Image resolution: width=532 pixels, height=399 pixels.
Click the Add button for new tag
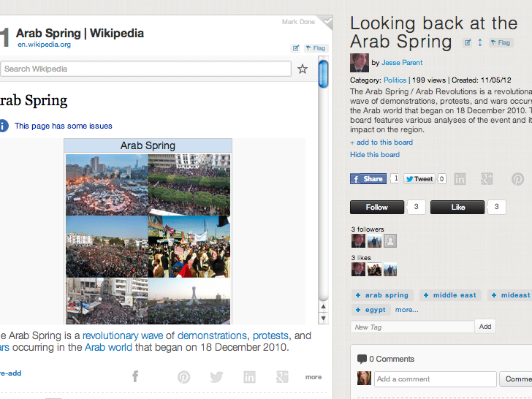click(485, 327)
